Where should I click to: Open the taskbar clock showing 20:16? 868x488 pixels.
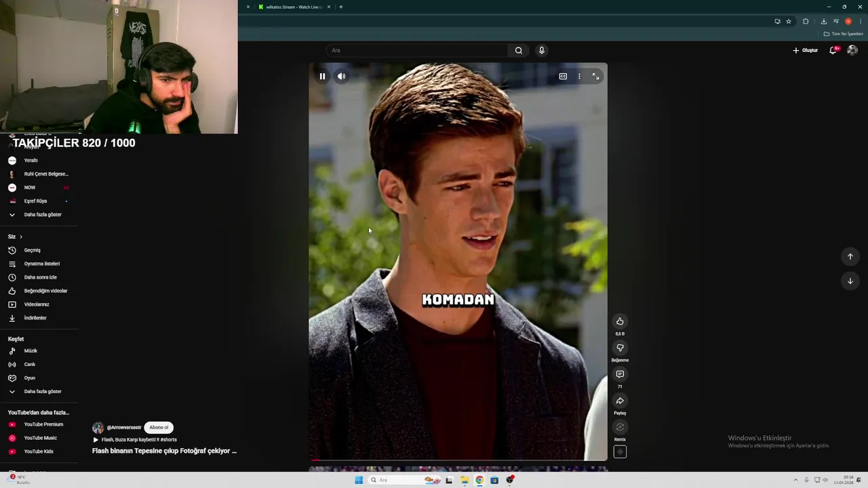844,480
